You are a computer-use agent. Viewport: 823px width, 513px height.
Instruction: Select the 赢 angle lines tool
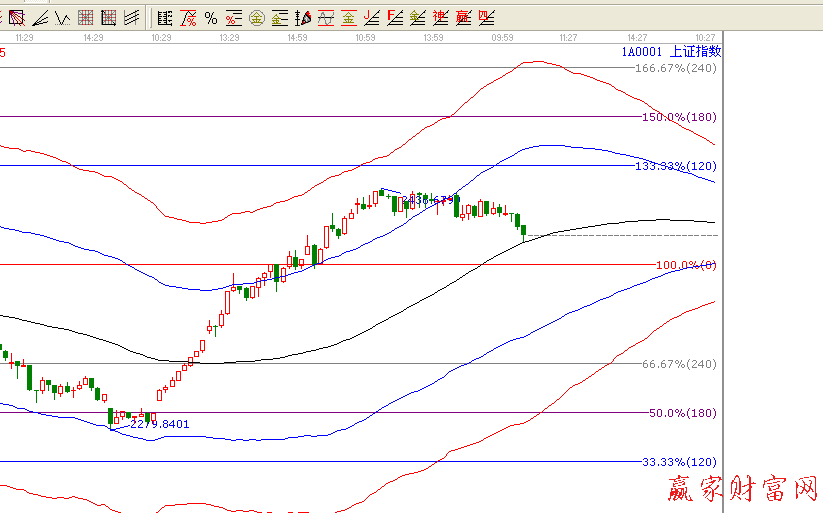(463, 17)
